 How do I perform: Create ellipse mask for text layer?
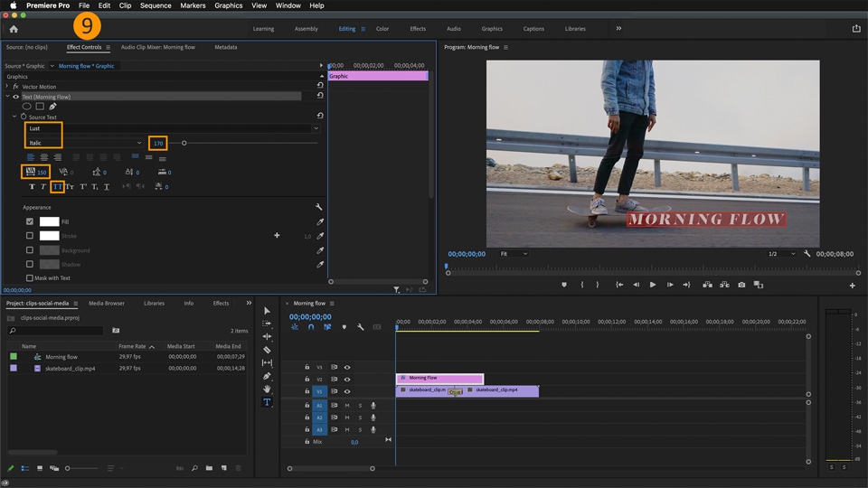coord(26,107)
